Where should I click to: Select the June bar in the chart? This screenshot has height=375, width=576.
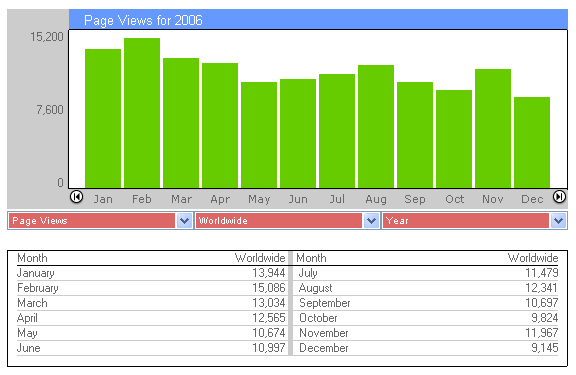[x=298, y=133]
